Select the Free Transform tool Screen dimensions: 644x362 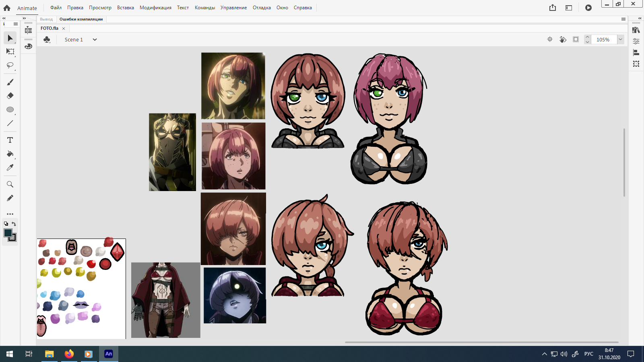10,51
